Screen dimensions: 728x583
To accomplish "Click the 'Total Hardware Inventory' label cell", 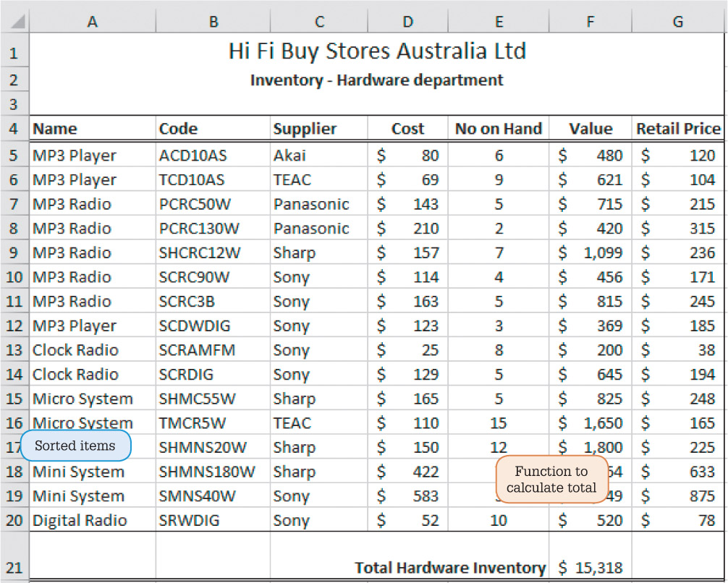I will tap(450, 567).
